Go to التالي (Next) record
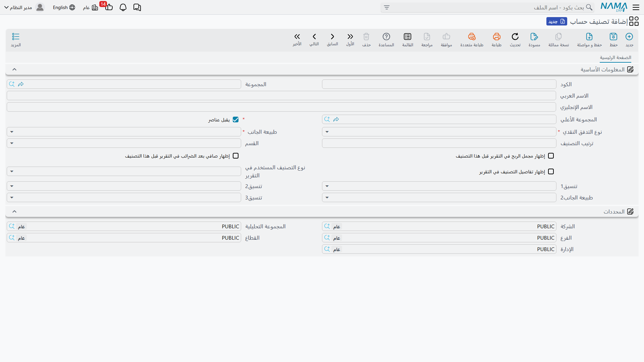 (x=314, y=37)
